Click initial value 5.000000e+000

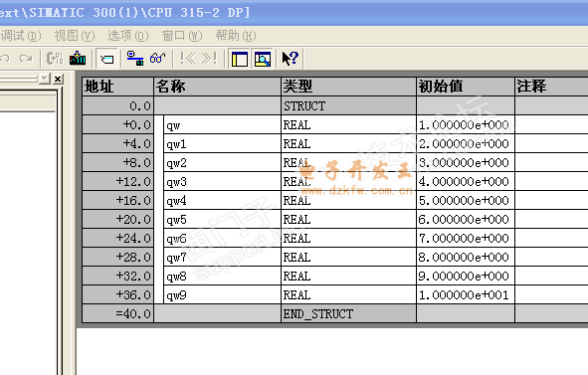point(466,201)
